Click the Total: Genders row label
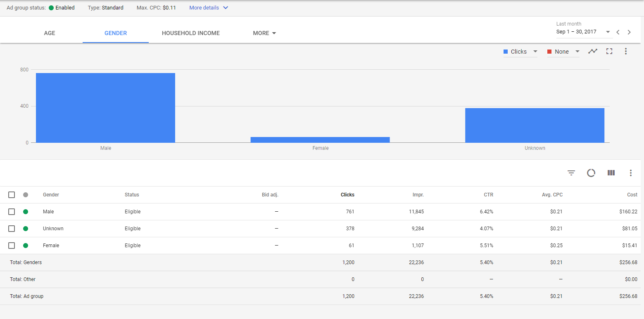 (26, 262)
